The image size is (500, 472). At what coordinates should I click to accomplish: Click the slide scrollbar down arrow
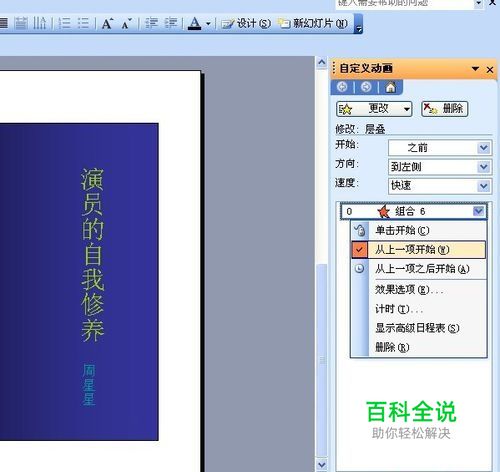click(322, 464)
